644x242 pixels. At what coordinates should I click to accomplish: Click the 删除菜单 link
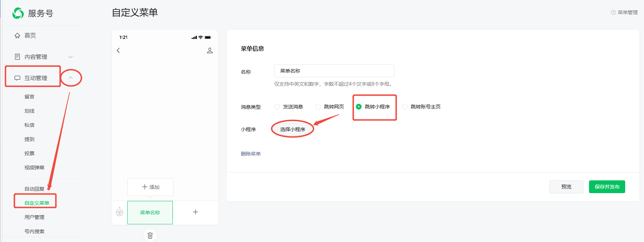pyautogui.click(x=251, y=154)
